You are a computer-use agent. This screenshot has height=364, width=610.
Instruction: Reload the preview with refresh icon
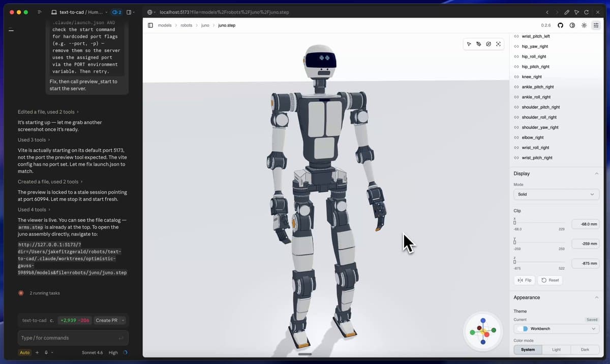pyautogui.click(x=587, y=12)
